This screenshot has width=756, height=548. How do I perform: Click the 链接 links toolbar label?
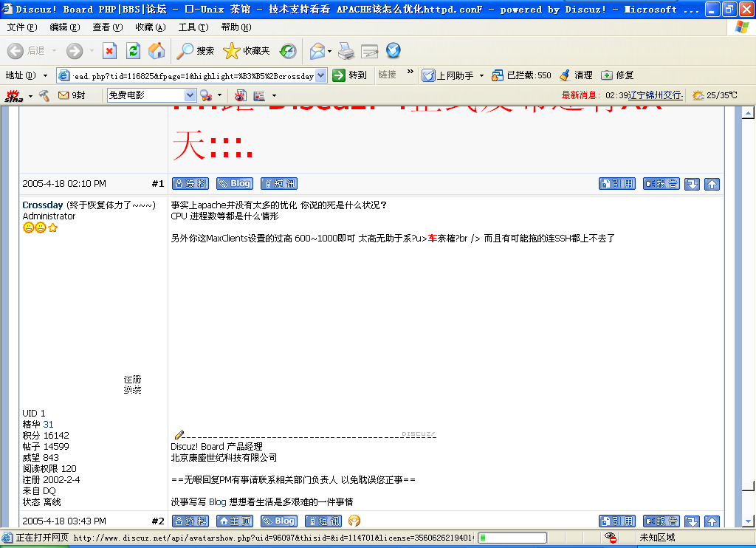387,75
